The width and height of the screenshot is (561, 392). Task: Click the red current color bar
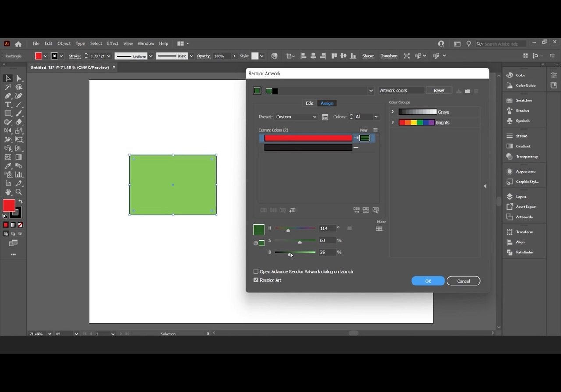point(308,138)
